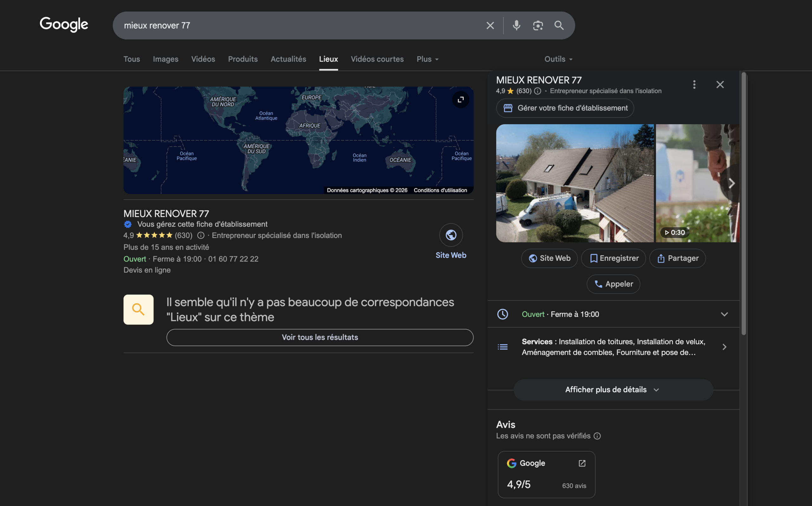
Task: Click the search magnifier icon
Action: tap(559, 25)
